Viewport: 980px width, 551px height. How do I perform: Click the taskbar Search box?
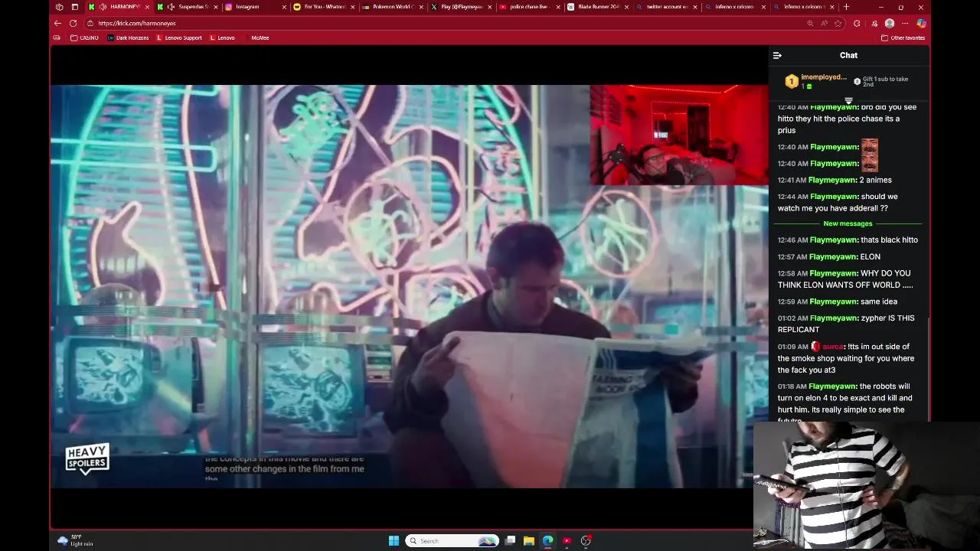(x=452, y=540)
